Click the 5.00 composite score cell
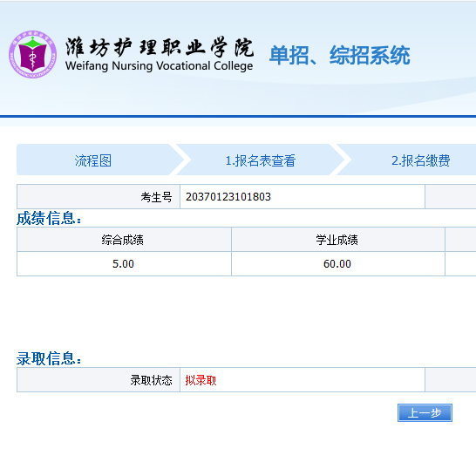Viewport: 476px width, 476px height. click(x=124, y=264)
